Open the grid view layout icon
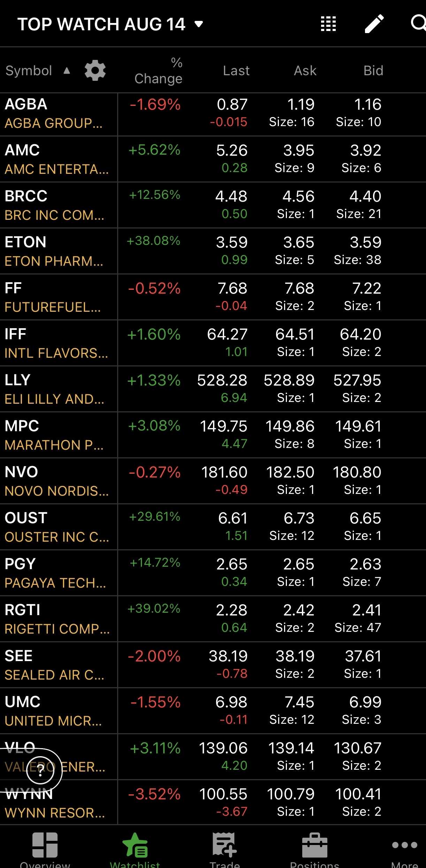Screen dimensions: 426x868 pos(328,24)
